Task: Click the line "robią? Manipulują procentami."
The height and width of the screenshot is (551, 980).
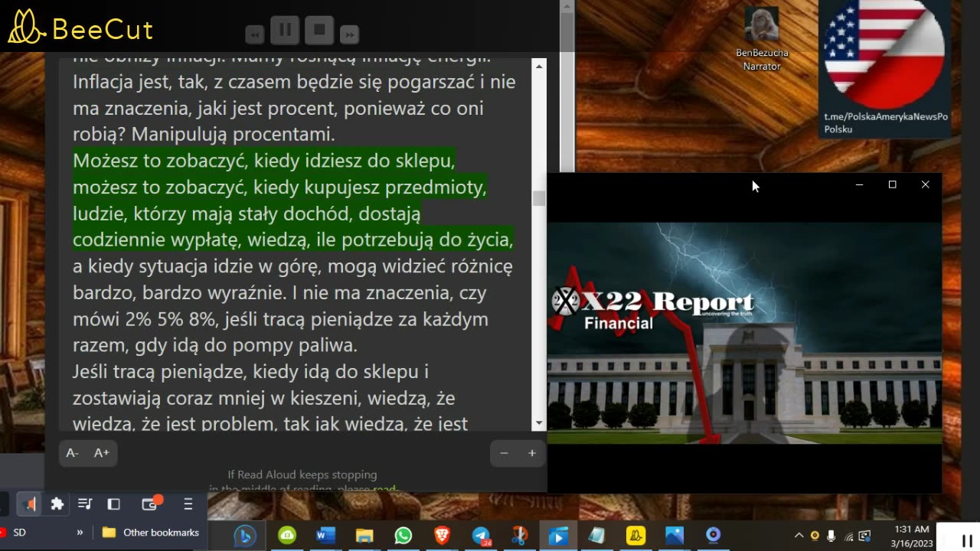Action: point(204,135)
